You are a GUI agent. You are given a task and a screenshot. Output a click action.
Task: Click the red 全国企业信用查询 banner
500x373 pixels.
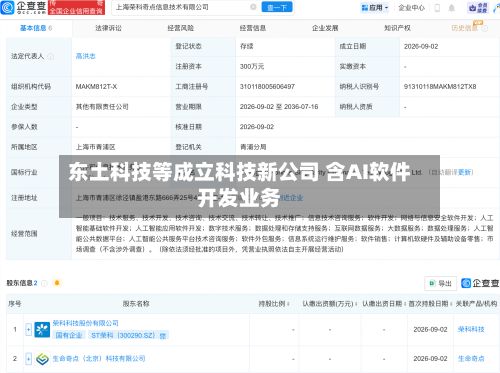(77, 7)
